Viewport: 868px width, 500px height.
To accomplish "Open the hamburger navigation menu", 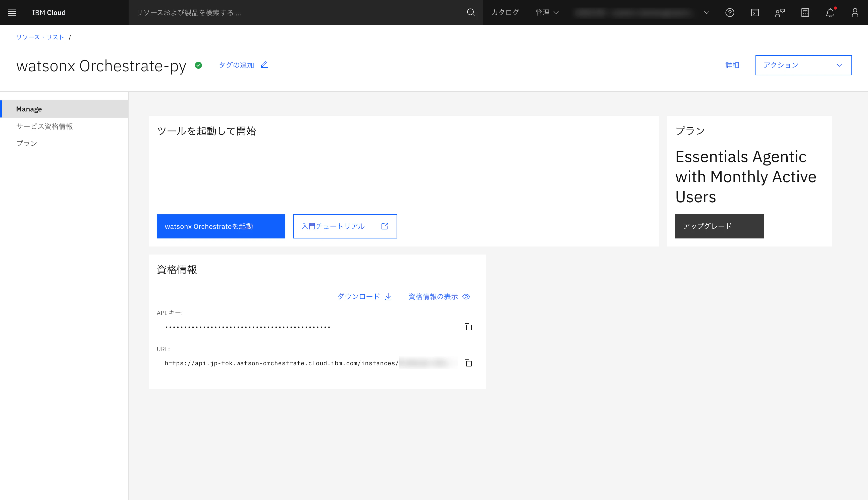I will 12,13.
